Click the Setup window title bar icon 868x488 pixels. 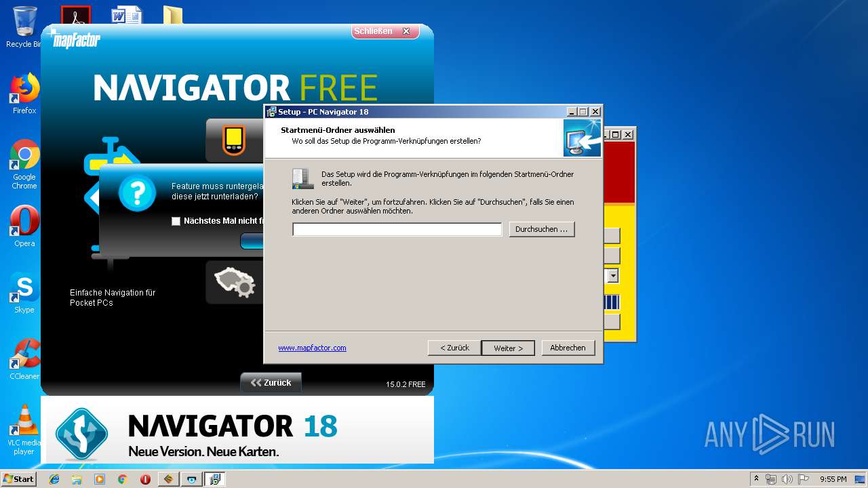pyautogui.click(x=271, y=112)
